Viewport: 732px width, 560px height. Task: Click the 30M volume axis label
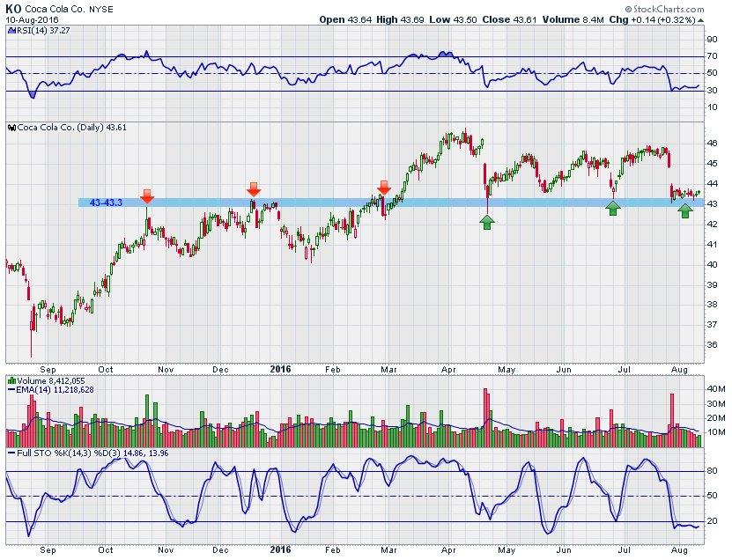coord(715,403)
